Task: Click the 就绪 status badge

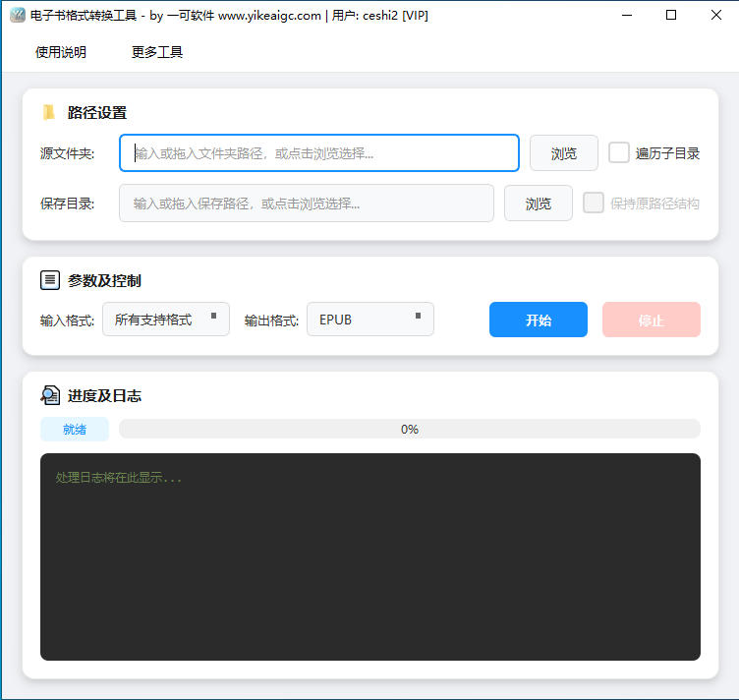Action: point(75,429)
